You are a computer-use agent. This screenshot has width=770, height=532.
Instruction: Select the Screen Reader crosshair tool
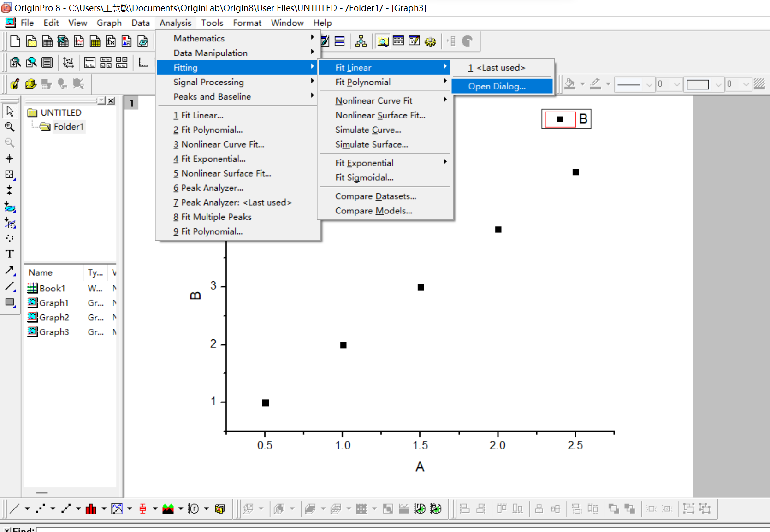(10, 159)
